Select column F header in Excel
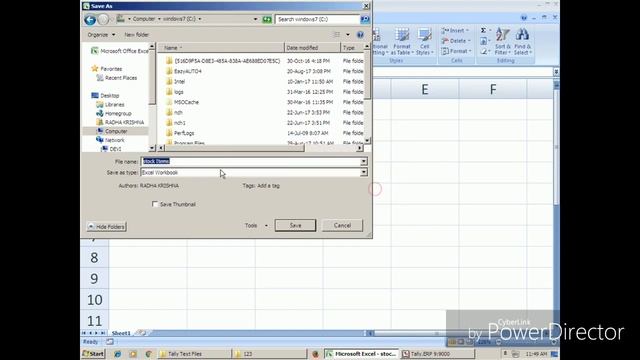The height and width of the screenshot is (360, 640). (x=493, y=89)
